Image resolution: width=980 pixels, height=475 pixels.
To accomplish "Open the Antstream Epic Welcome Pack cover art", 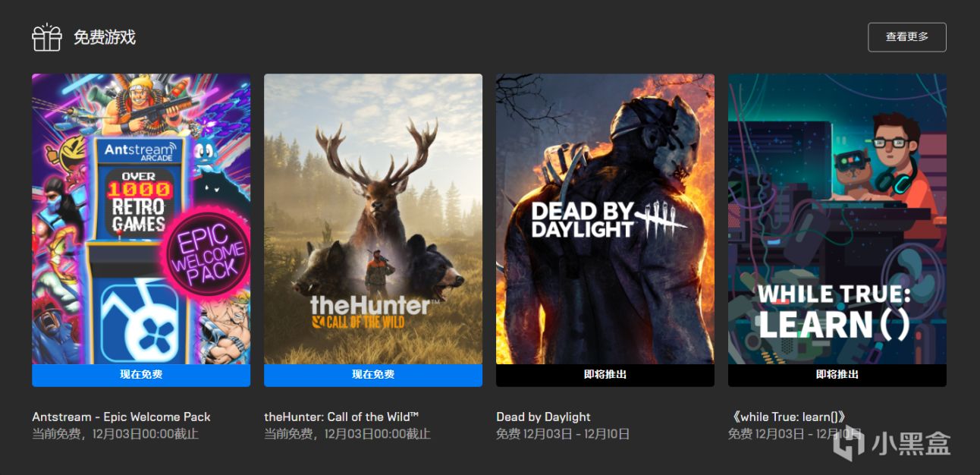I will click(x=141, y=219).
